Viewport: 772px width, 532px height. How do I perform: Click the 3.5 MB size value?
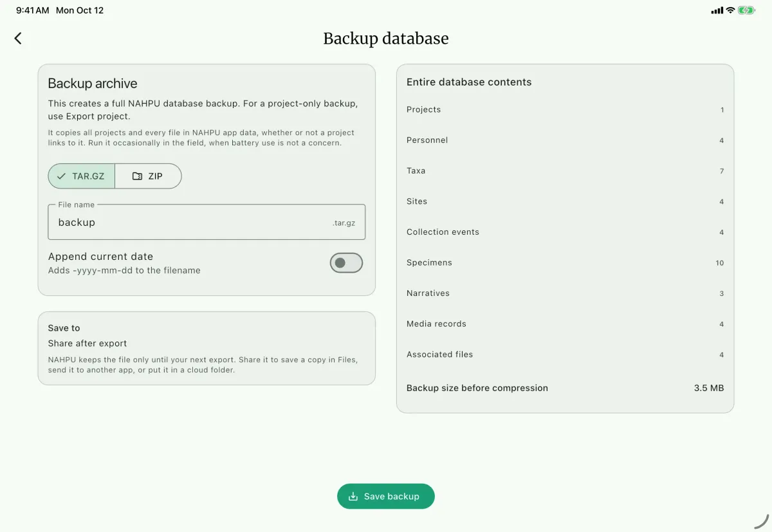(709, 388)
